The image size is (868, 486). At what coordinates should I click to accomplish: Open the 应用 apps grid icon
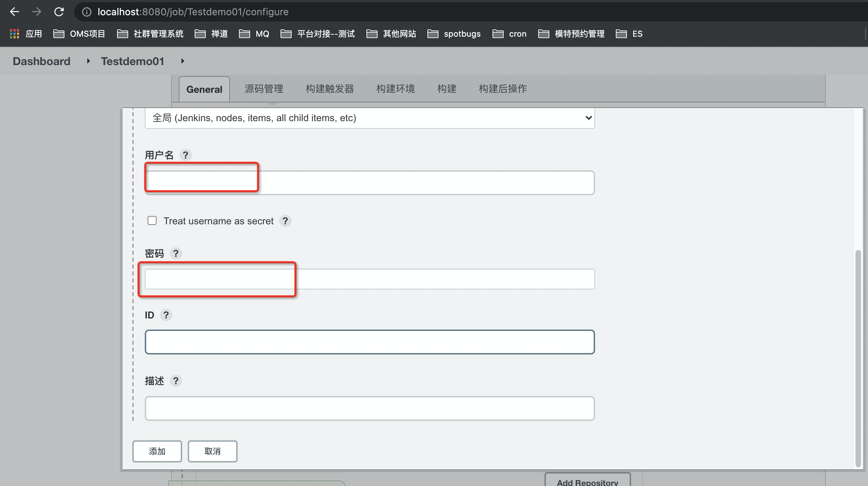click(15, 34)
